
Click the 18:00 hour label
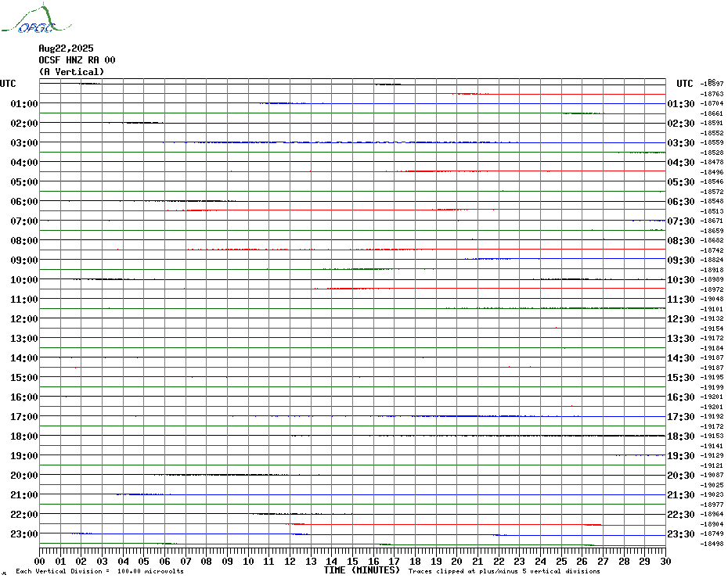24,436
